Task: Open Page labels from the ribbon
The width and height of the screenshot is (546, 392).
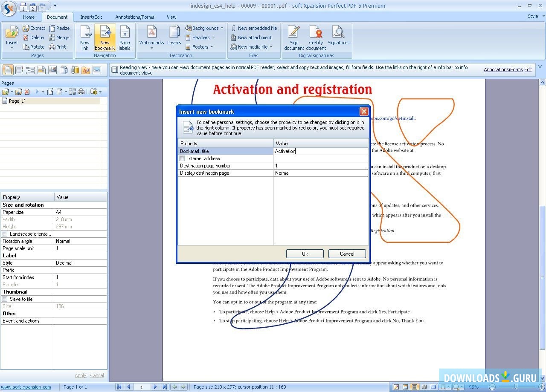Action: click(125, 37)
